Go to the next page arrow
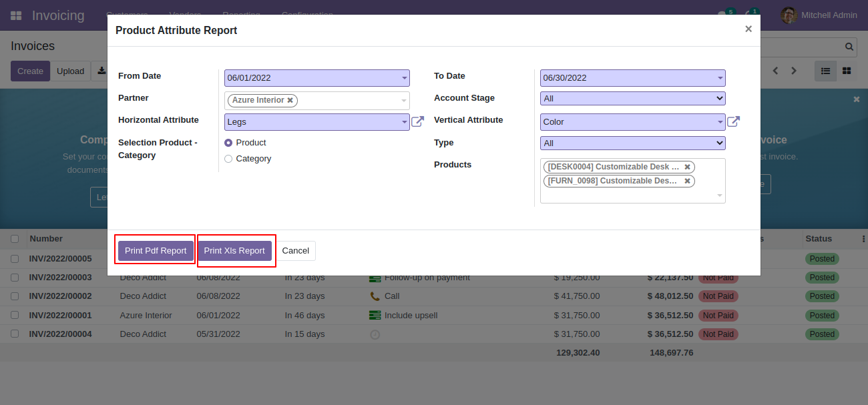This screenshot has height=405, width=868. pyautogui.click(x=794, y=71)
